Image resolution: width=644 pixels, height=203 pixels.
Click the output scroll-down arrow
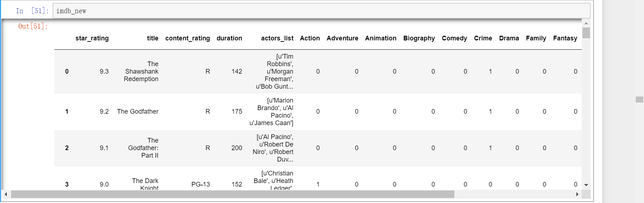[x=586, y=185]
